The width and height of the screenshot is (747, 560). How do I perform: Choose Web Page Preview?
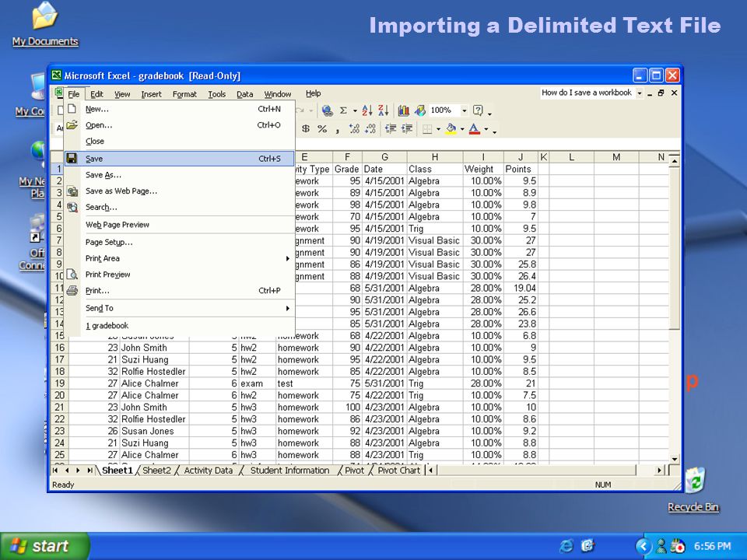click(x=179, y=225)
